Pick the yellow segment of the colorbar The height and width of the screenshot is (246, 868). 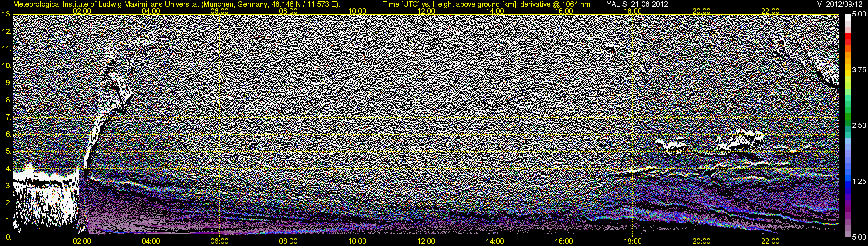click(x=848, y=74)
